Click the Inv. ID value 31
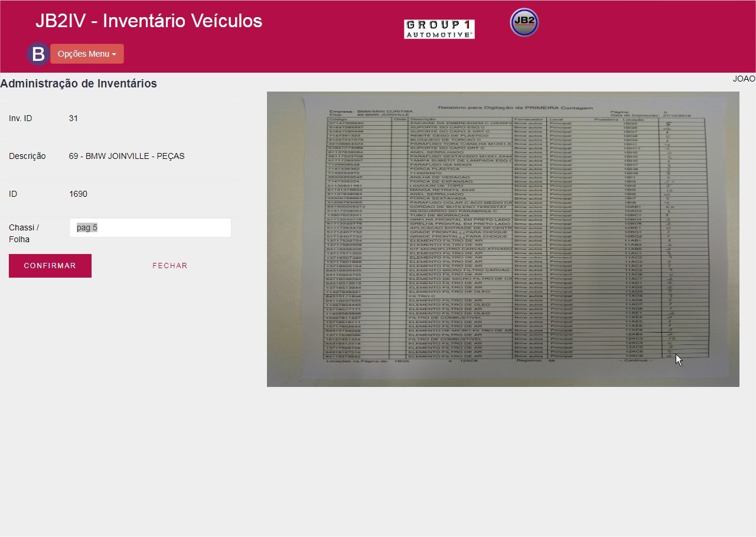The width and height of the screenshot is (756, 537). point(73,118)
